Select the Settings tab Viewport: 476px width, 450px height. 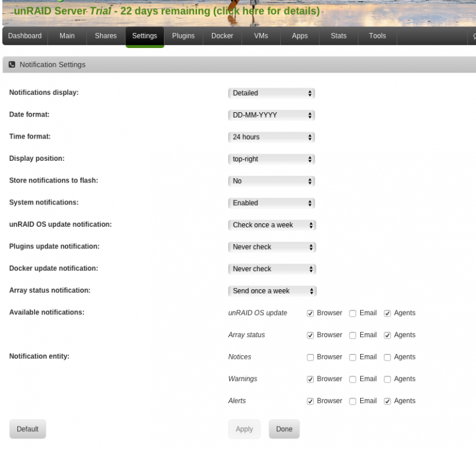click(x=145, y=37)
